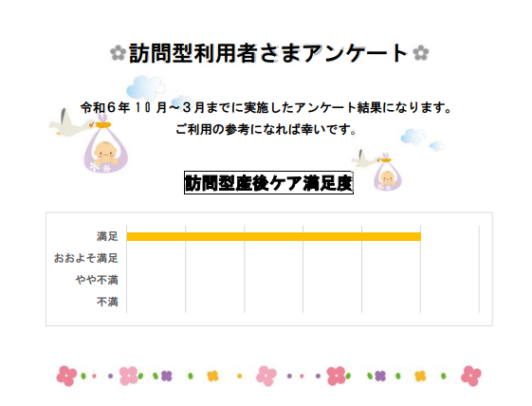532x406 pixels.
Task: Select the 不満 axis label
Action: point(107,302)
